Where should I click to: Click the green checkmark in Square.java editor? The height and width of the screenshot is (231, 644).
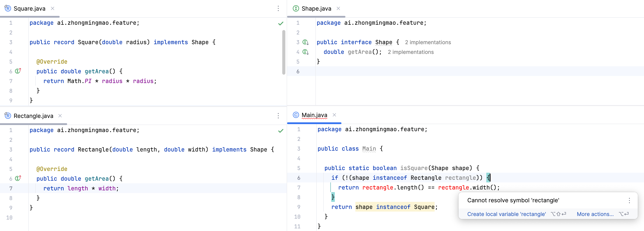[x=281, y=23]
